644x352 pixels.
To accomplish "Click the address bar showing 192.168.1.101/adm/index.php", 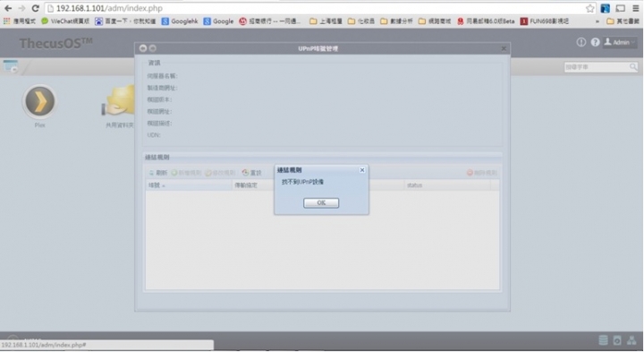I will [x=314, y=8].
